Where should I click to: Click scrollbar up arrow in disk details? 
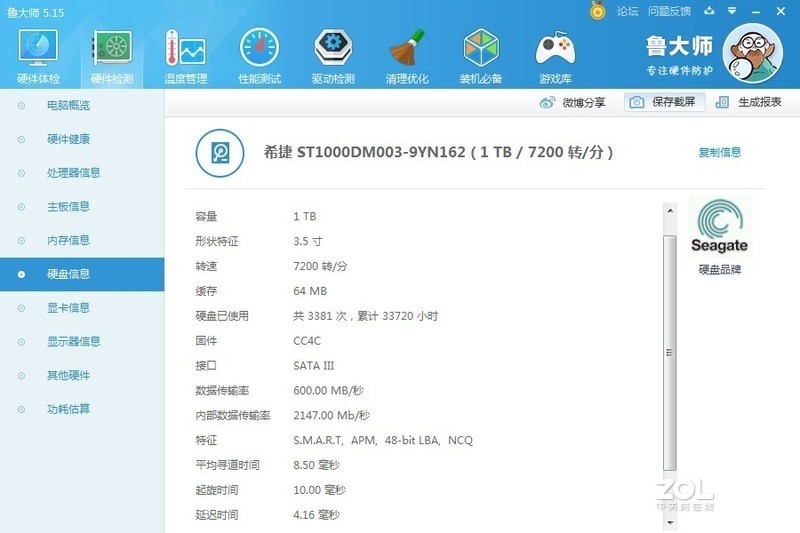pos(670,210)
